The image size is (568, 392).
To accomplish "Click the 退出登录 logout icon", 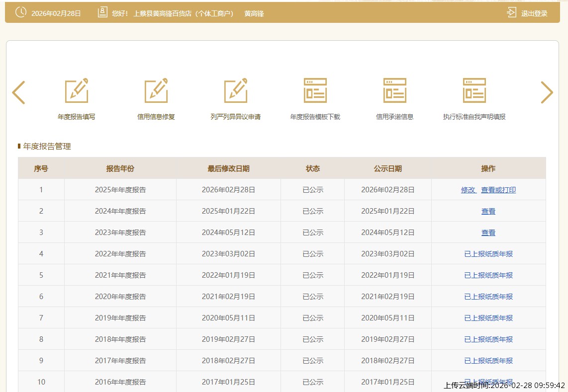I will 512,13.
